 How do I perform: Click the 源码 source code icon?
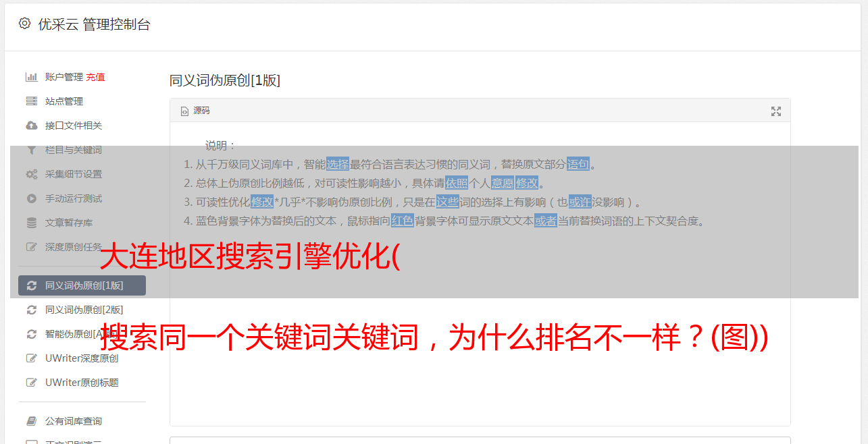click(184, 111)
